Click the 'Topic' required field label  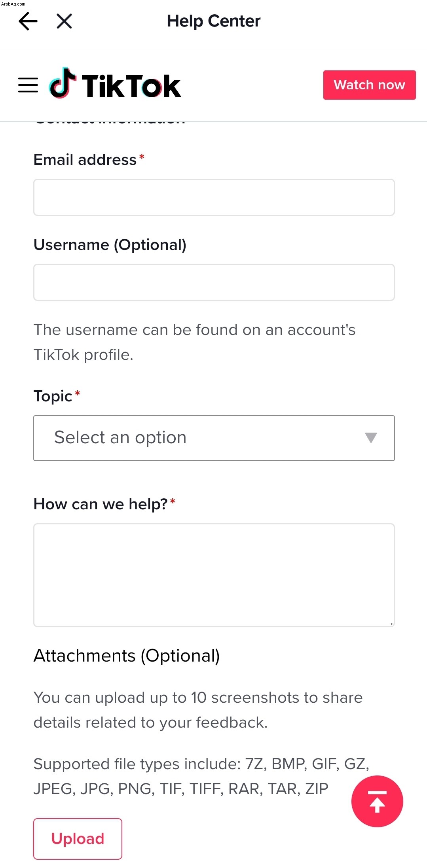(53, 396)
